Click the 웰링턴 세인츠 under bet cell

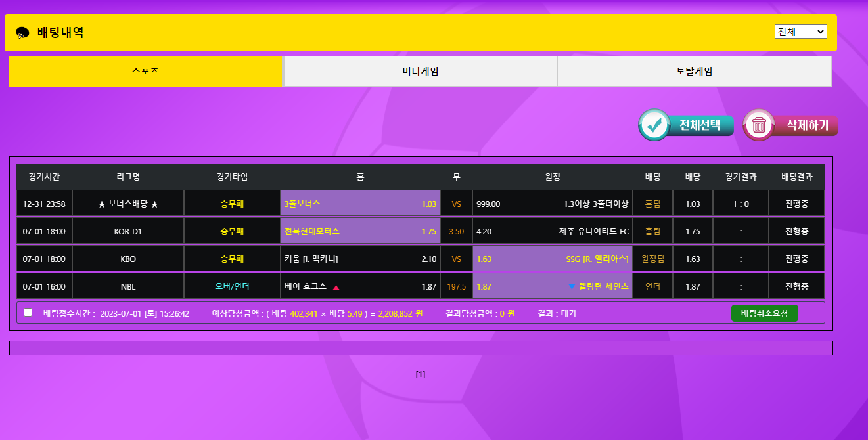click(x=552, y=286)
